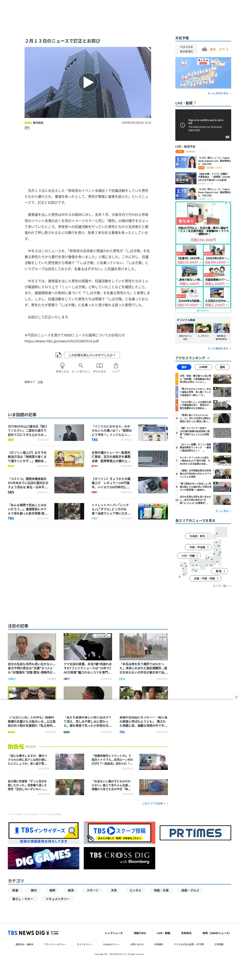The height and width of the screenshot is (980, 239).
Task: Open the TBS CROSS DIG with Bloomberg banner
Action: coord(119,858)
